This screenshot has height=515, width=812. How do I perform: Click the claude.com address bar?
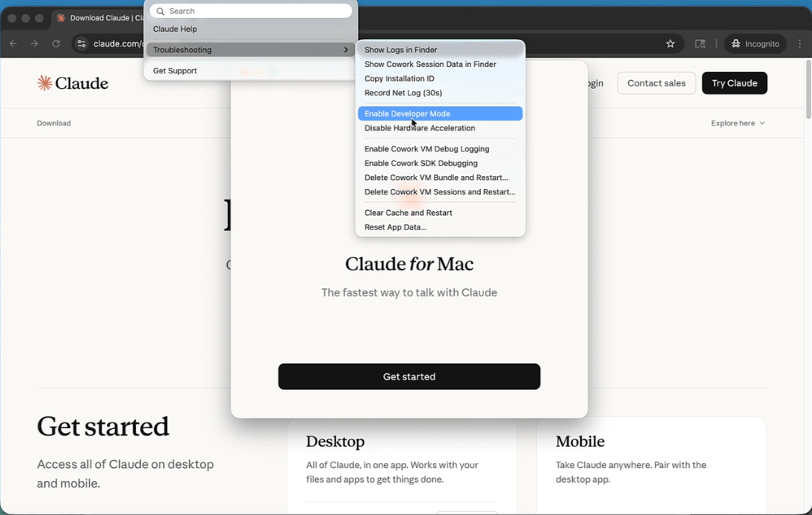click(118, 44)
